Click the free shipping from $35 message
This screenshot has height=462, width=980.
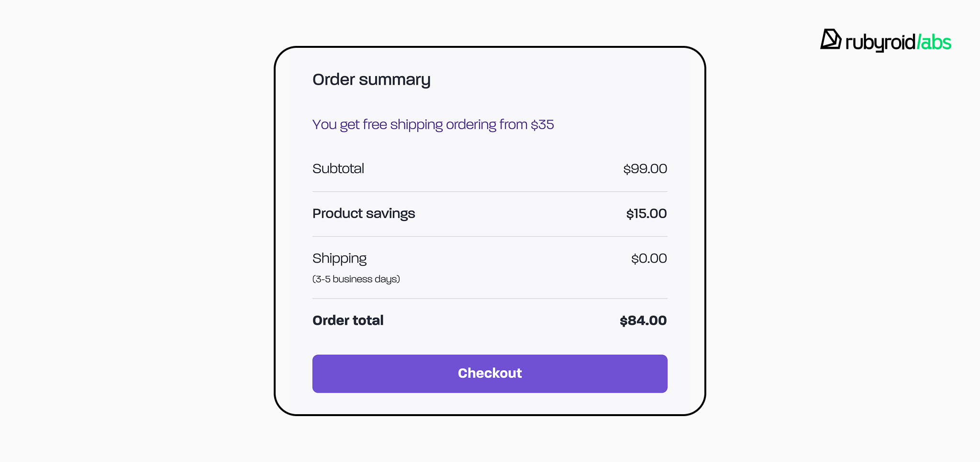[433, 124]
